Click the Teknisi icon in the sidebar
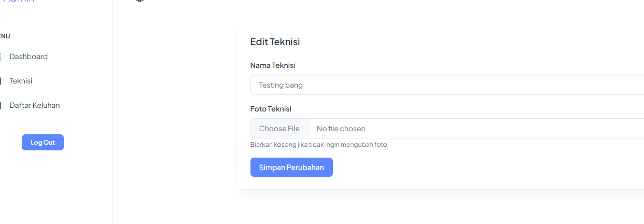The image size is (644, 224). coord(1,81)
